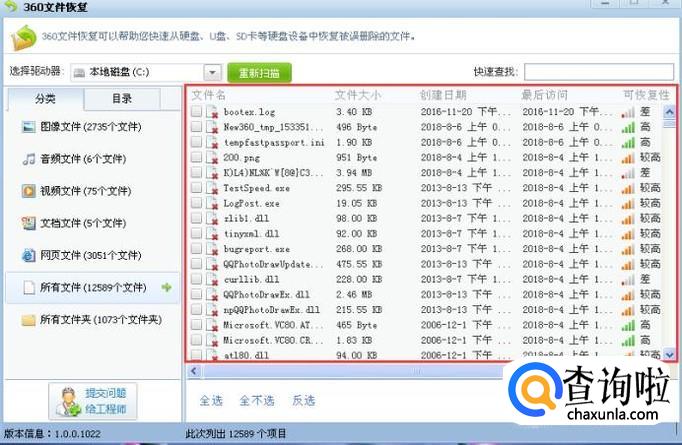Select the zlib1.dll checkbox
Image resolution: width=682 pixels, height=445 pixels.
pyautogui.click(x=197, y=218)
